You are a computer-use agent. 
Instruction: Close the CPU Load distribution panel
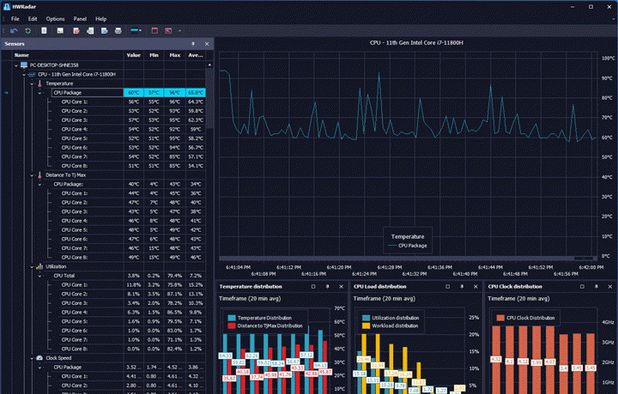pyautogui.click(x=476, y=286)
